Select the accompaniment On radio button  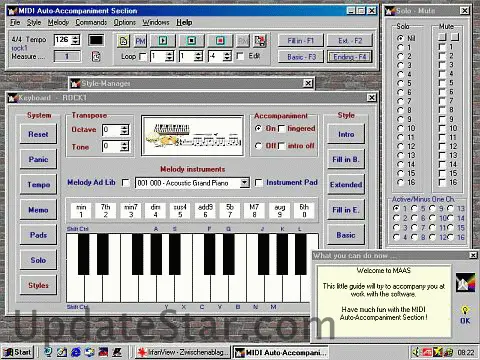coord(258,128)
